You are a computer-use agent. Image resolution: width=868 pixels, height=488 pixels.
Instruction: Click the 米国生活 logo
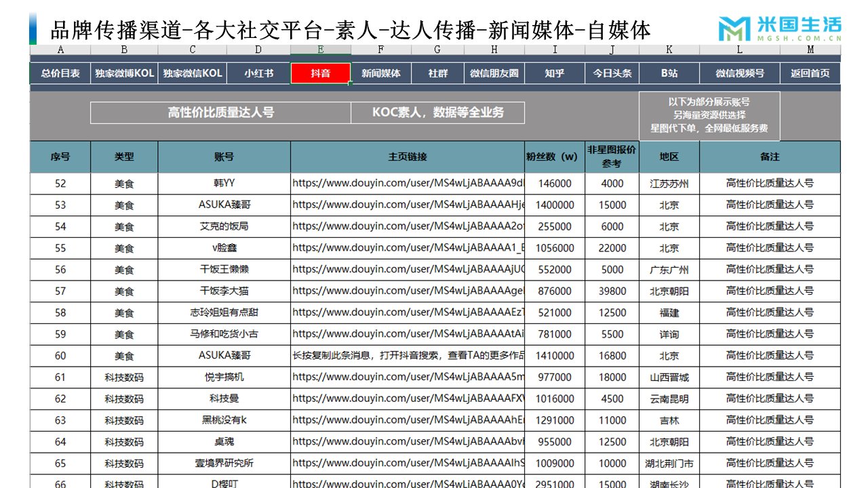coord(780,29)
